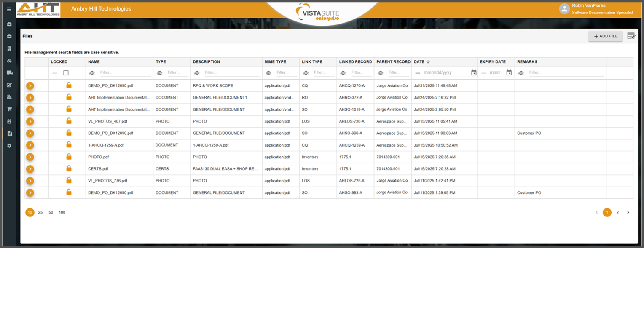Open the hamburger menu at top left
The width and height of the screenshot is (644, 323).
pos(9,9)
